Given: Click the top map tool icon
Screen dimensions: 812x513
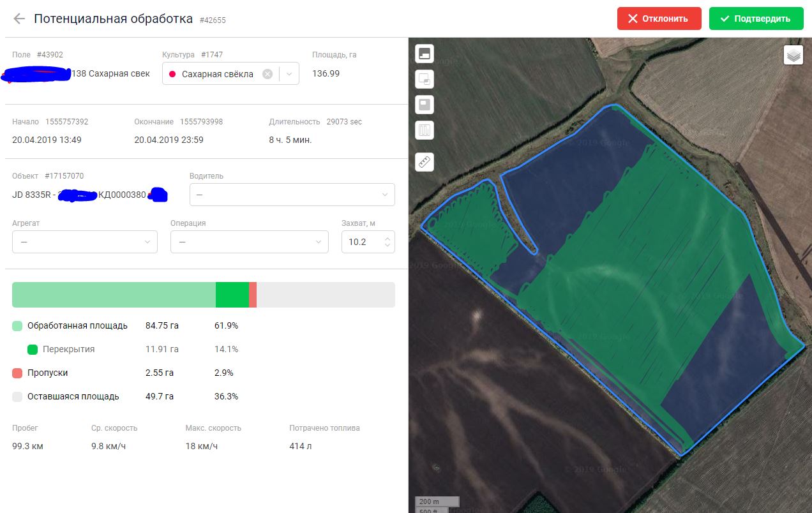Looking at the screenshot, I should point(425,54).
